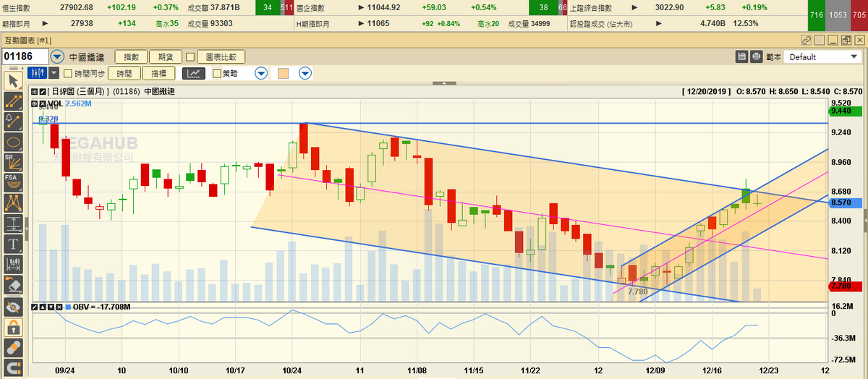Toggle hide drawings eye tool
Screen dimensions: 868x379
[x=12, y=306]
